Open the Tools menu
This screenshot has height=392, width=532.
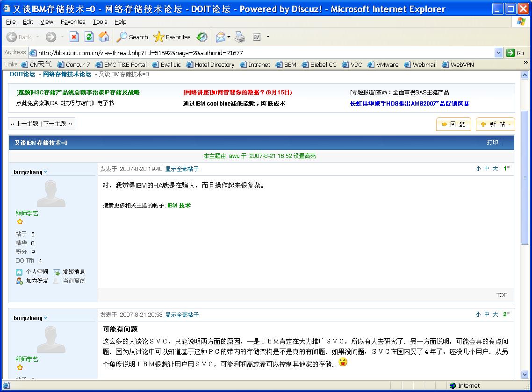click(x=100, y=21)
